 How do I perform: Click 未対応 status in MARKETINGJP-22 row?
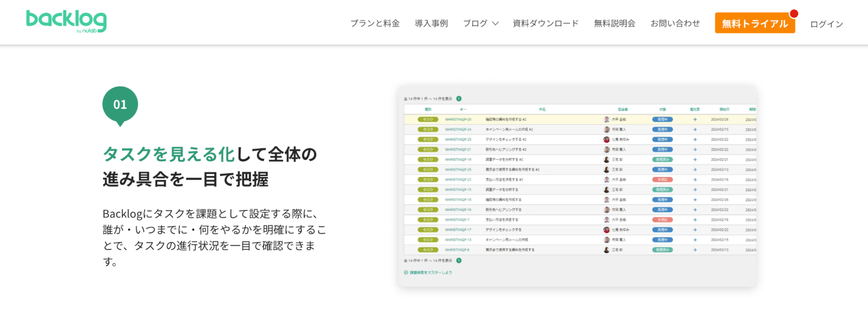[x=662, y=180]
